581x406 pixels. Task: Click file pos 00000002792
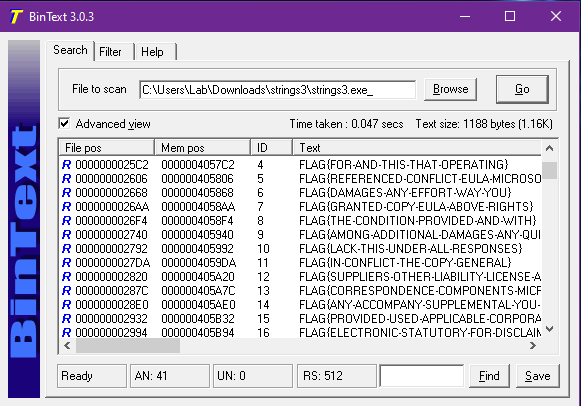click(111, 249)
